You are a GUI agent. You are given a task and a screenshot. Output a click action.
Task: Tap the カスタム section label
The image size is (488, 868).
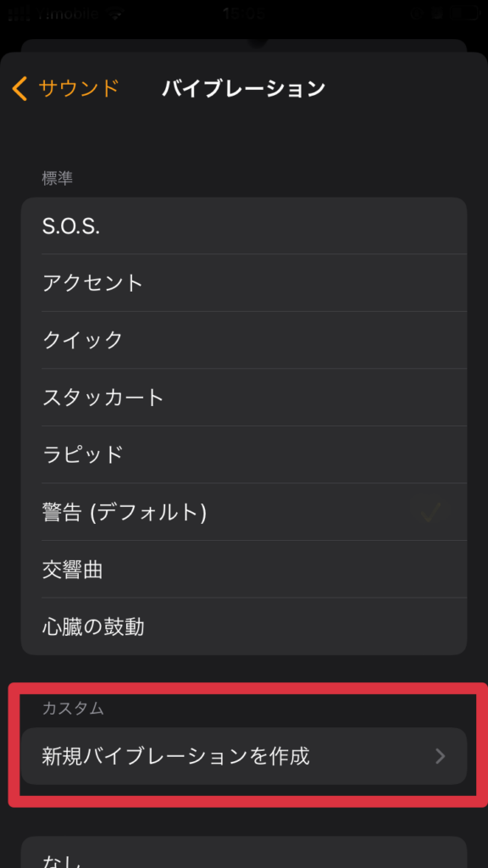coord(73,709)
